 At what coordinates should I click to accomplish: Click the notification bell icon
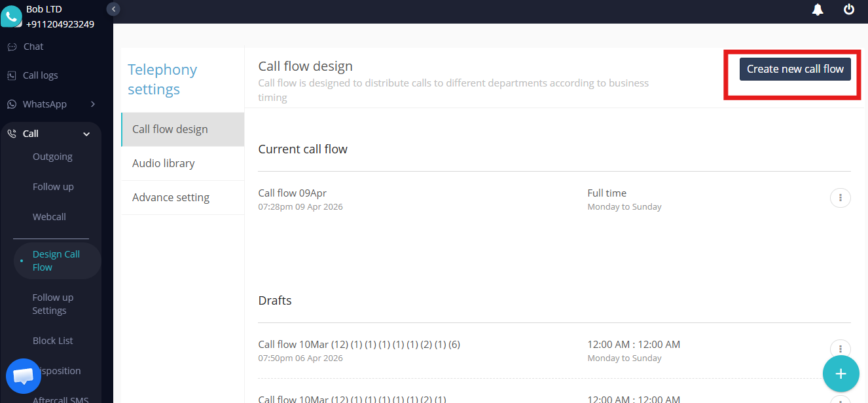pyautogui.click(x=818, y=9)
